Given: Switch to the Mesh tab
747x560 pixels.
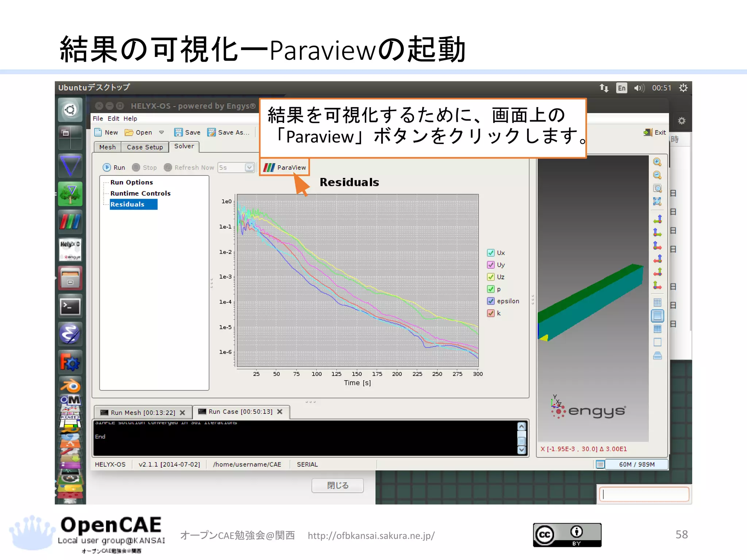Looking at the screenshot, I should (108, 147).
